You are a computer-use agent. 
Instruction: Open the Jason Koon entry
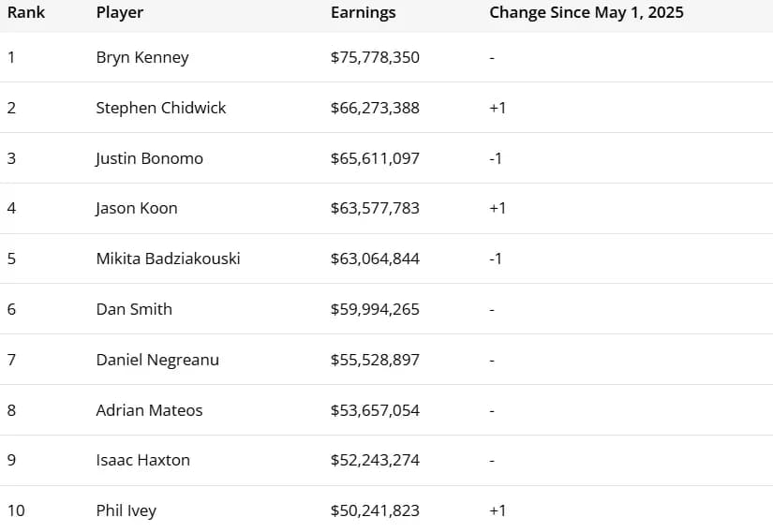click(137, 209)
